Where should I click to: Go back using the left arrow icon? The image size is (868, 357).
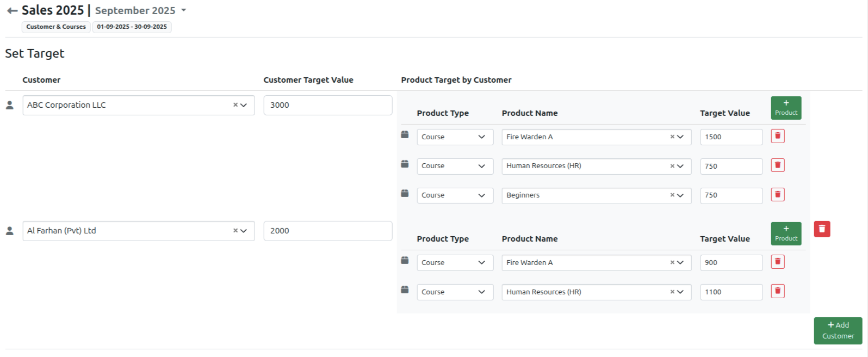tap(12, 11)
